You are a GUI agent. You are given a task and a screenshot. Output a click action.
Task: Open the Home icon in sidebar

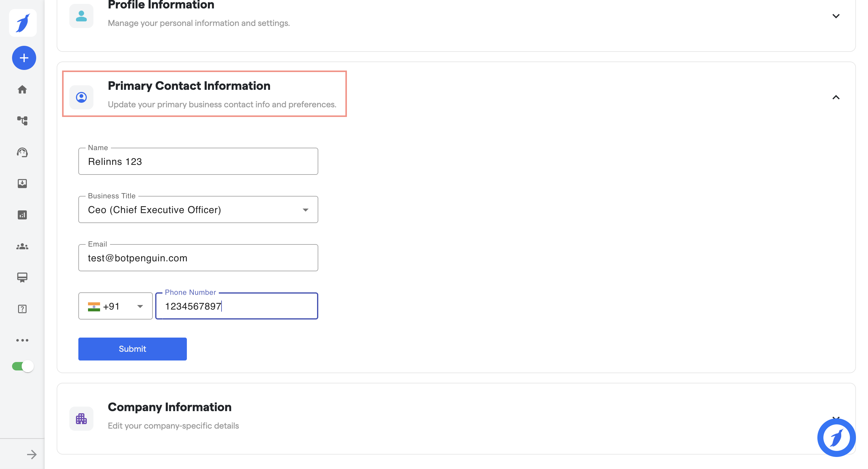point(22,89)
